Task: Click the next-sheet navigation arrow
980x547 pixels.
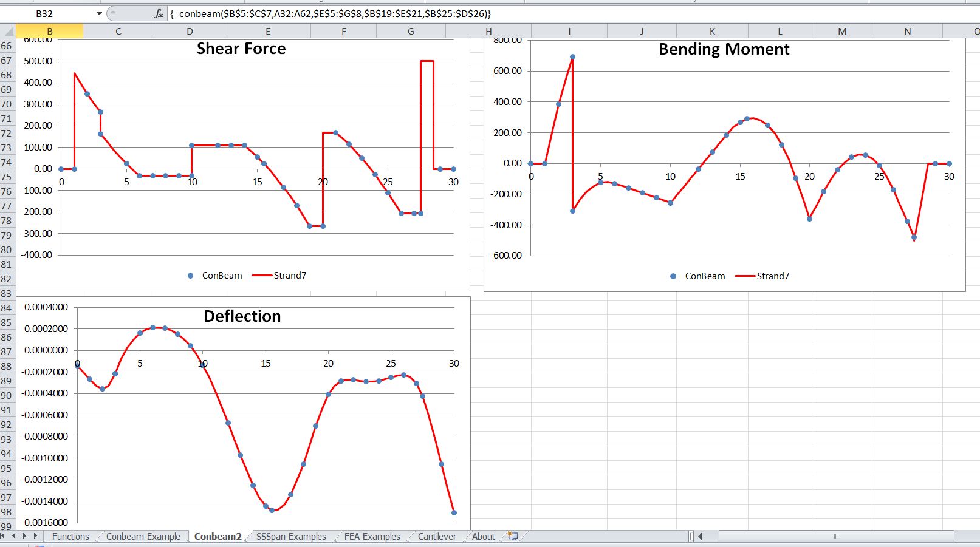Action: (x=26, y=536)
